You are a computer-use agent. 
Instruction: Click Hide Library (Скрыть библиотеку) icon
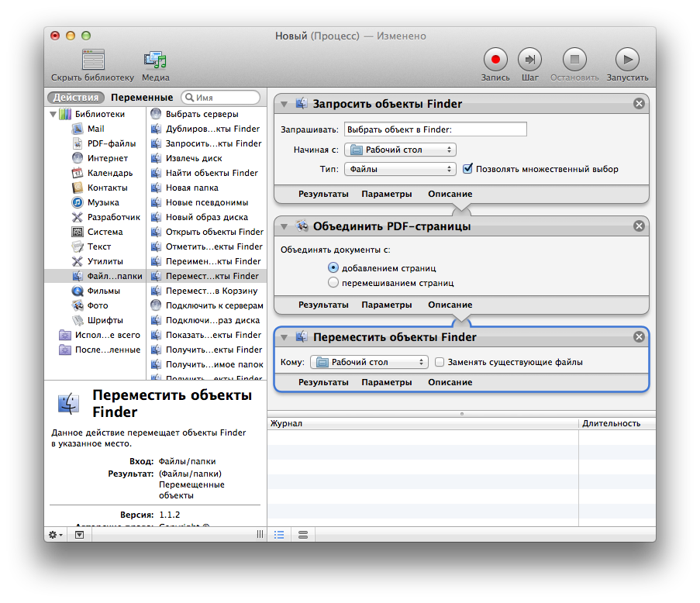pyautogui.click(x=93, y=60)
